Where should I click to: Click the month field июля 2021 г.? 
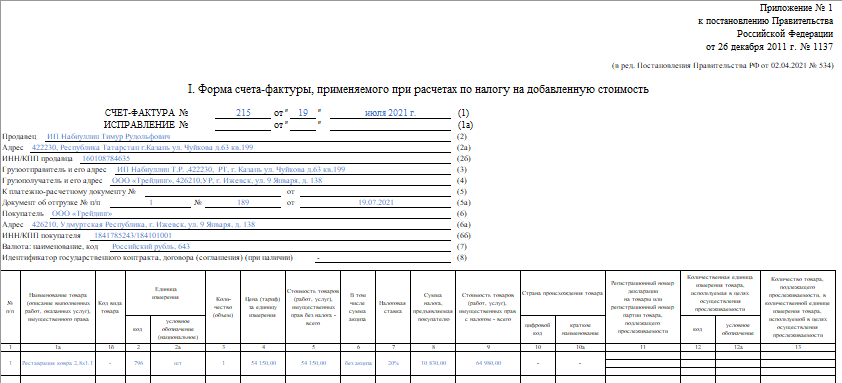[x=390, y=113]
